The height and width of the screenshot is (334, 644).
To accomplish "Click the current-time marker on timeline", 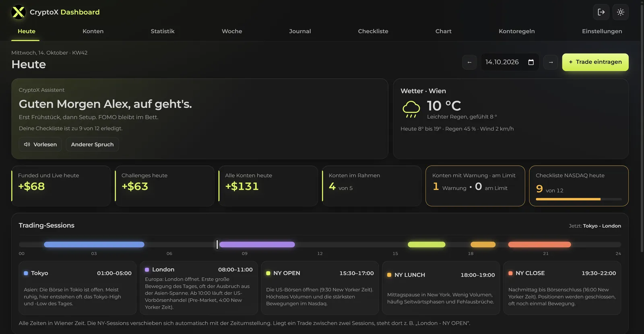I will point(217,244).
